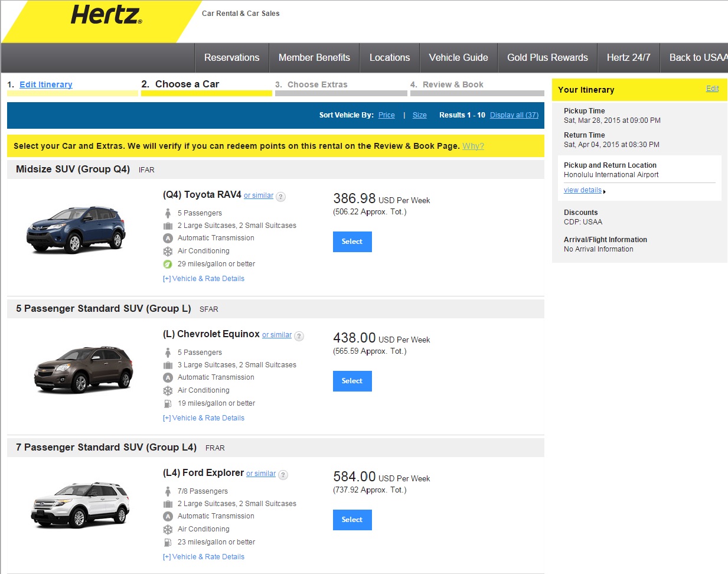Expand Vehicle & Rate Details for Ford Explorer
728x574 pixels.
pos(204,557)
